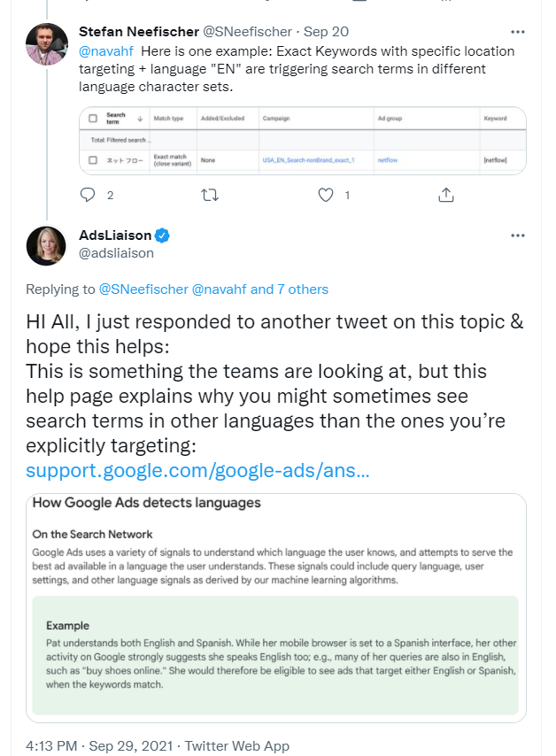Open Stefan Neefischer's profile avatar
556x756 pixels.
pyautogui.click(x=46, y=42)
